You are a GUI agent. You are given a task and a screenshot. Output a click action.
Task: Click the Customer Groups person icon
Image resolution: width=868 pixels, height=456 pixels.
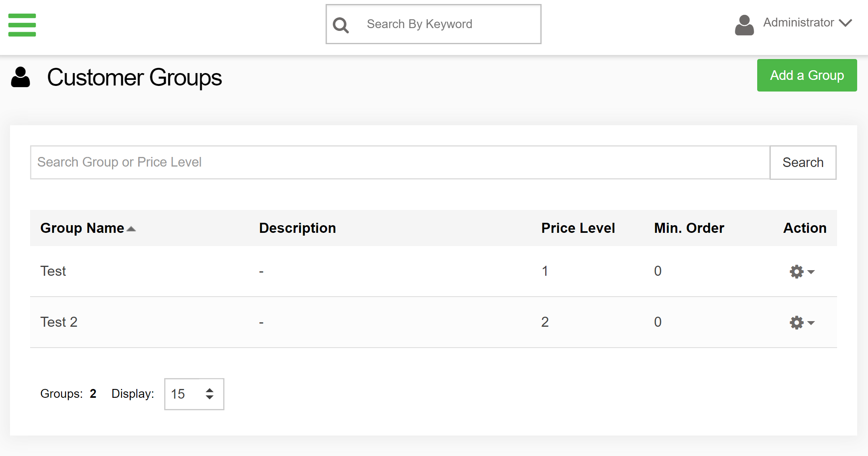click(x=20, y=77)
